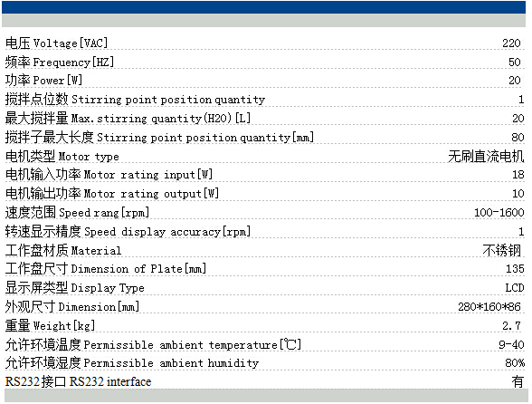Click the 无刷直流电机 motor type value
Image resolution: width=532 pixels, height=404 pixels.
coord(486,157)
